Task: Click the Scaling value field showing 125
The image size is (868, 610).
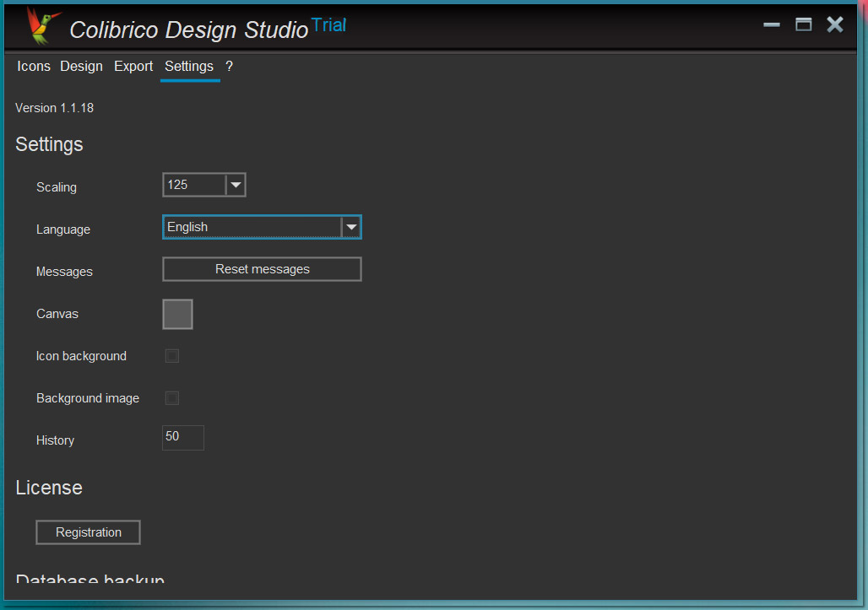Action: 194,185
